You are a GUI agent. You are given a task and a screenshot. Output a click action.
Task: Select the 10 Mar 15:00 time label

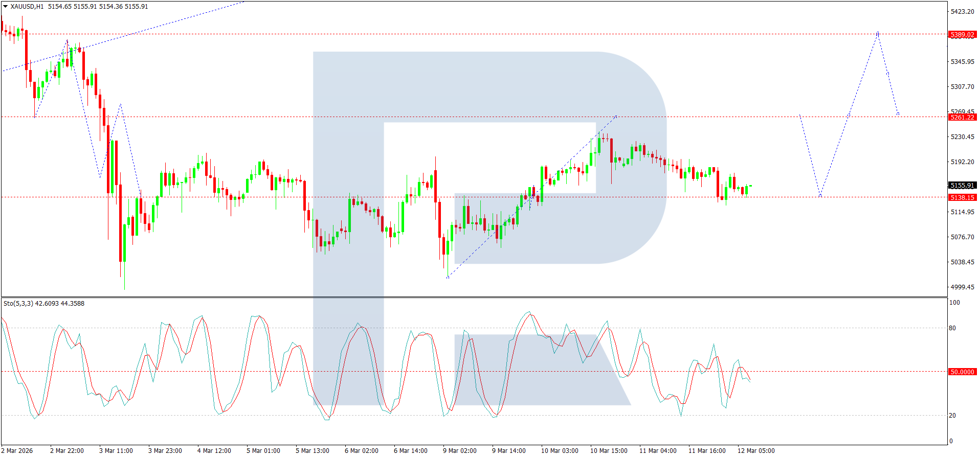609,451
